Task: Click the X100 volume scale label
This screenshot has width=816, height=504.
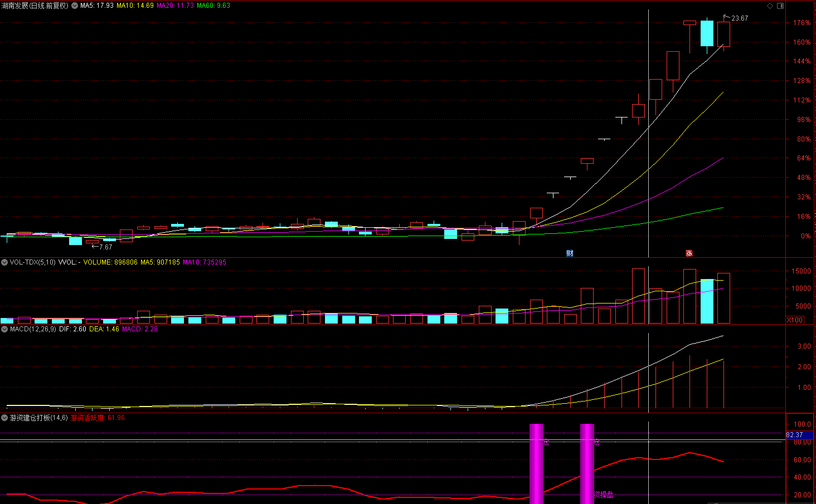Action: [795, 320]
